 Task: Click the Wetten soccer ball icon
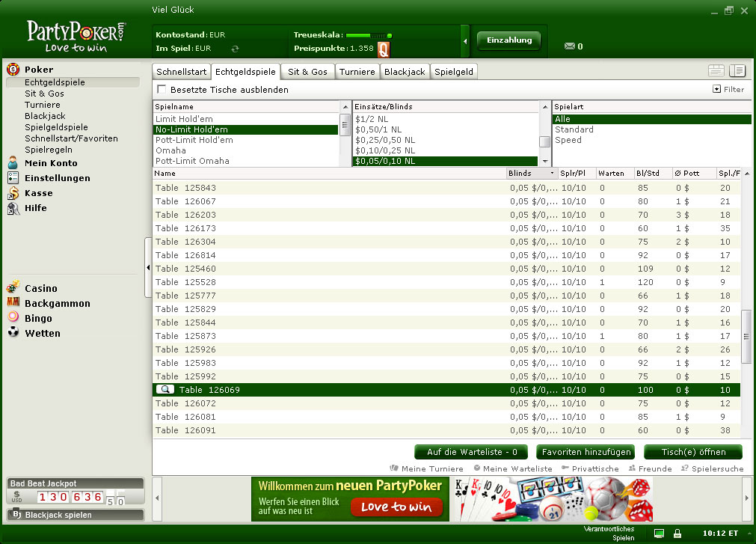tap(13, 331)
